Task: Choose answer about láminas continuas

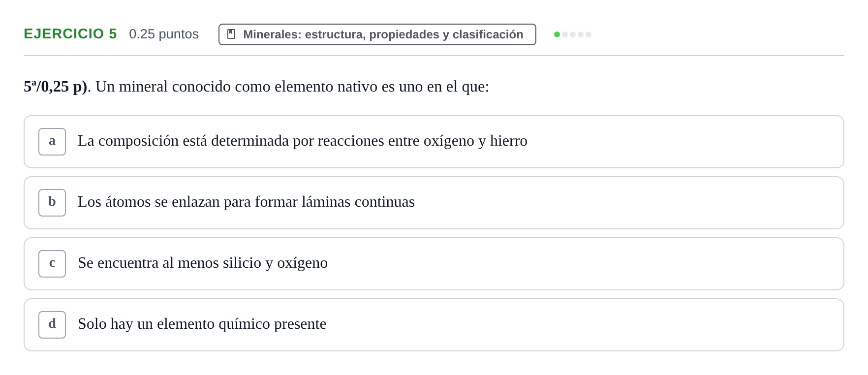Action: pyautogui.click(x=434, y=203)
